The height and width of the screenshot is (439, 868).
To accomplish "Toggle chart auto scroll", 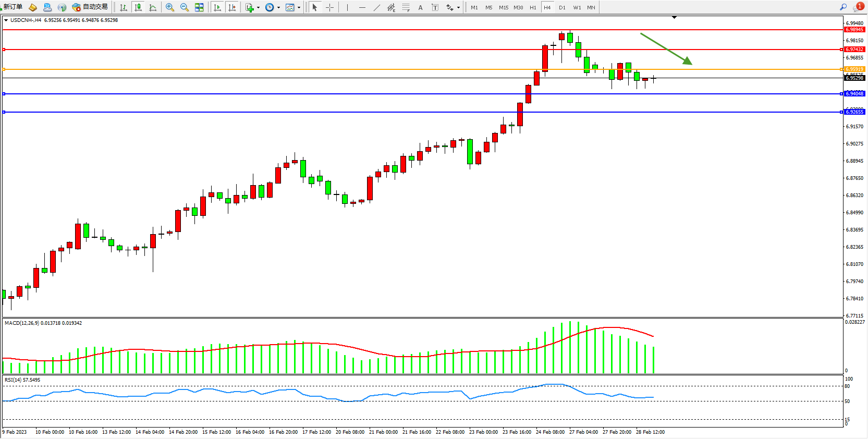I will (217, 7).
